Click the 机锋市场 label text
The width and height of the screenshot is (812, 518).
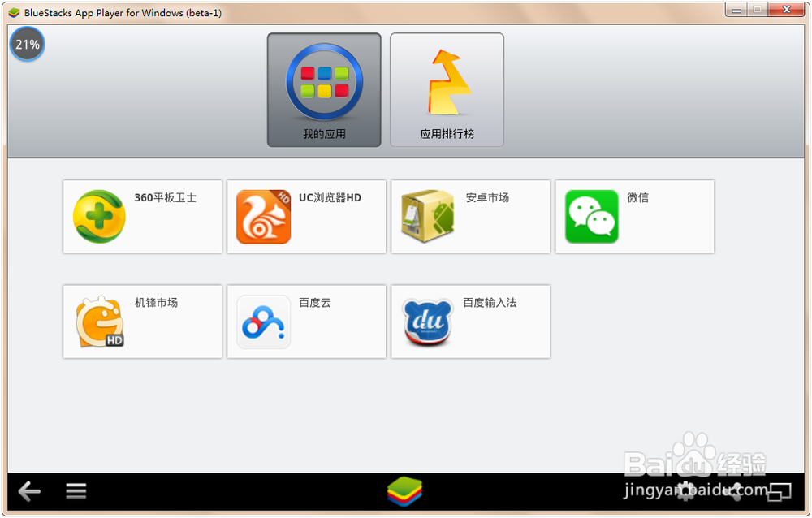coord(156,303)
